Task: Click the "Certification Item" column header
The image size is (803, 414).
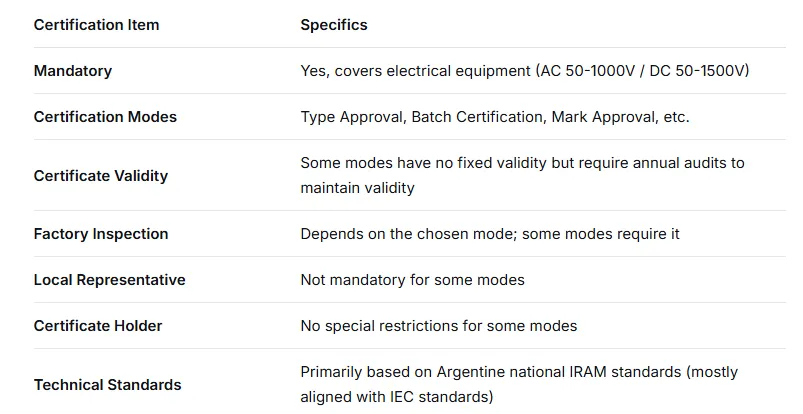Action: [x=96, y=25]
